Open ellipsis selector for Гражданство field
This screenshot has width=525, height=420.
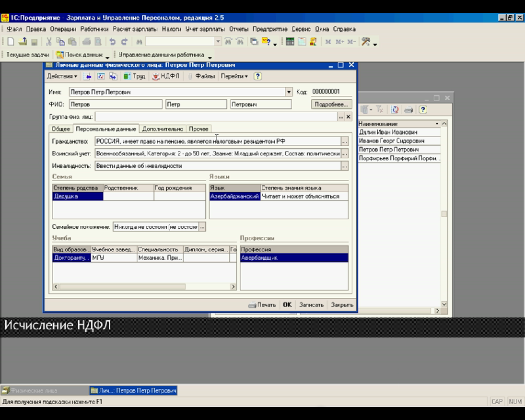pyautogui.click(x=345, y=142)
